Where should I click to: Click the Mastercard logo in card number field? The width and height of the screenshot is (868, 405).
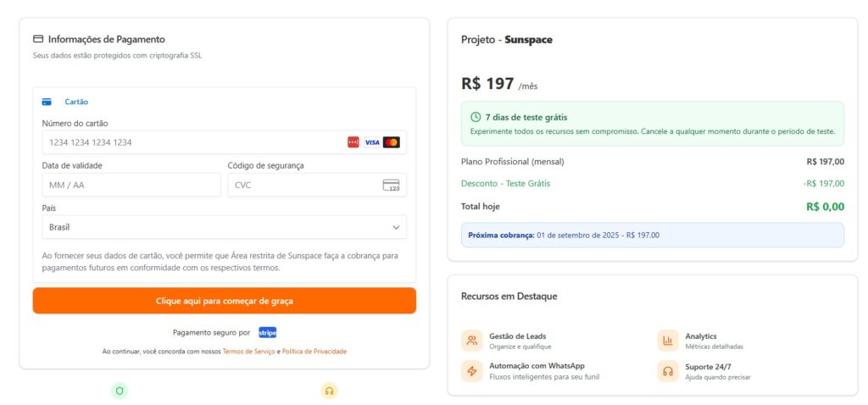(x=391, y=142)
